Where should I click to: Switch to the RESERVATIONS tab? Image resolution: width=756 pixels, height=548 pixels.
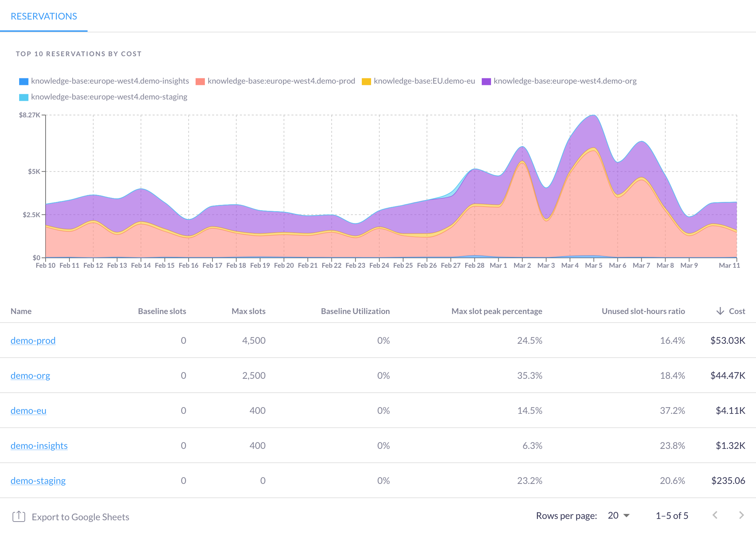tap(44, 16)
